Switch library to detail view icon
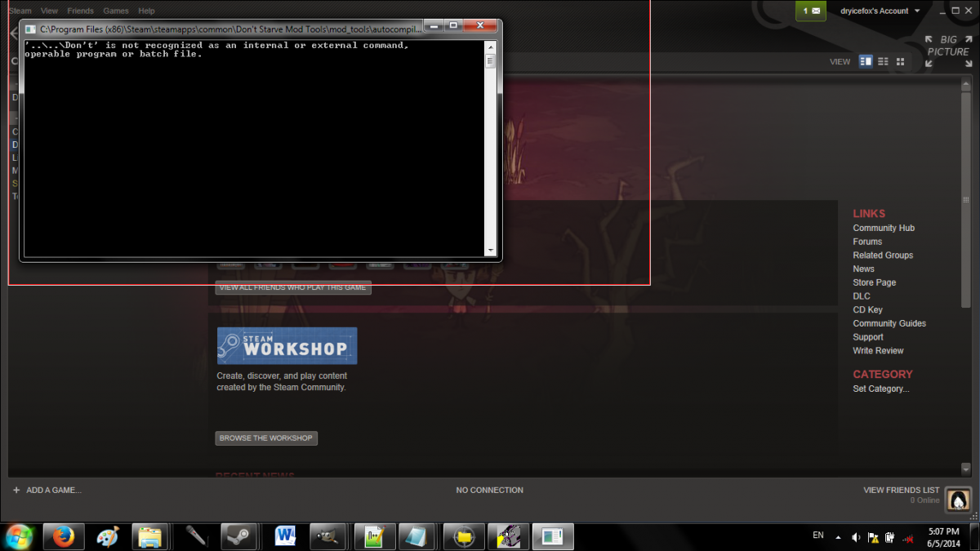The image size is (980, 551). pos(866,61)
